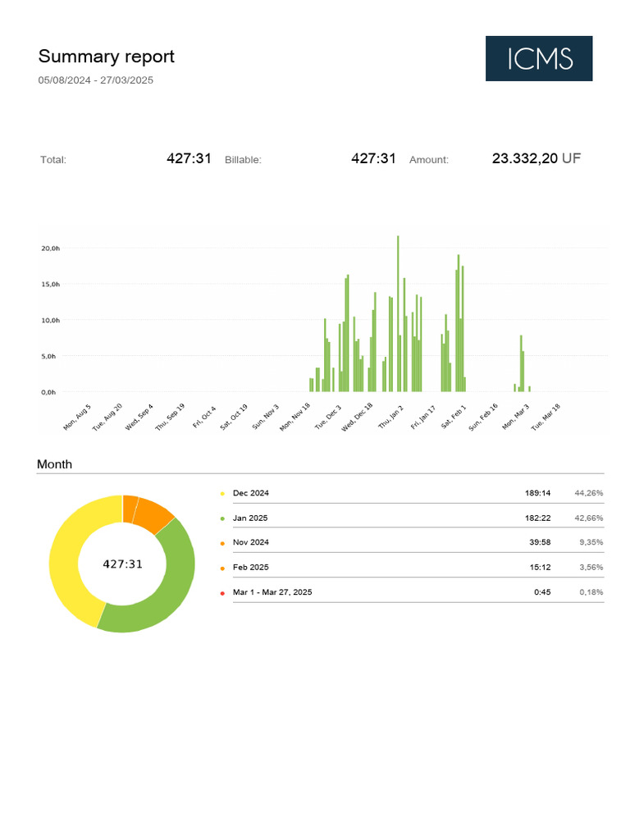
Task: Click the 182:22 duration value
Action: pos(538,518)
